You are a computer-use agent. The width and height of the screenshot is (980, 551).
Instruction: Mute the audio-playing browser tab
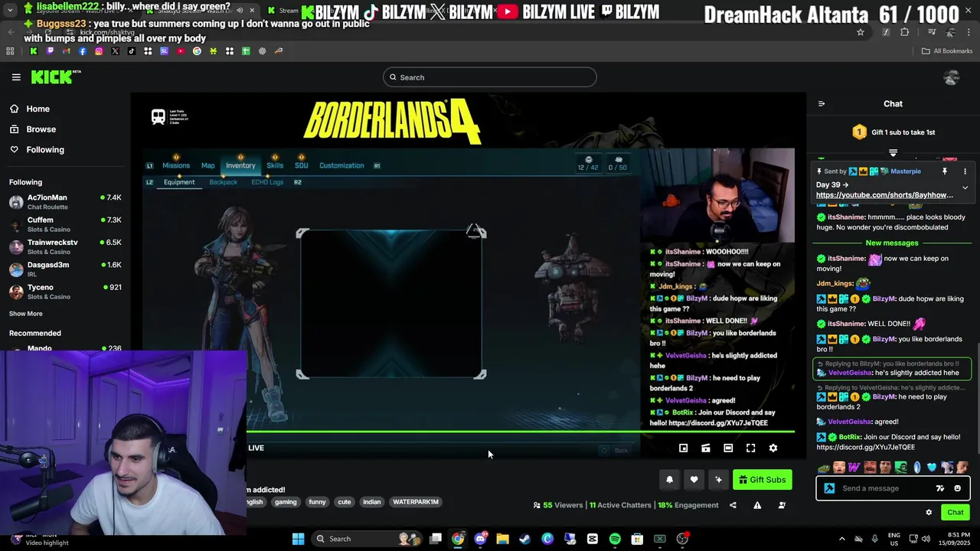click(x=240, y=11)
